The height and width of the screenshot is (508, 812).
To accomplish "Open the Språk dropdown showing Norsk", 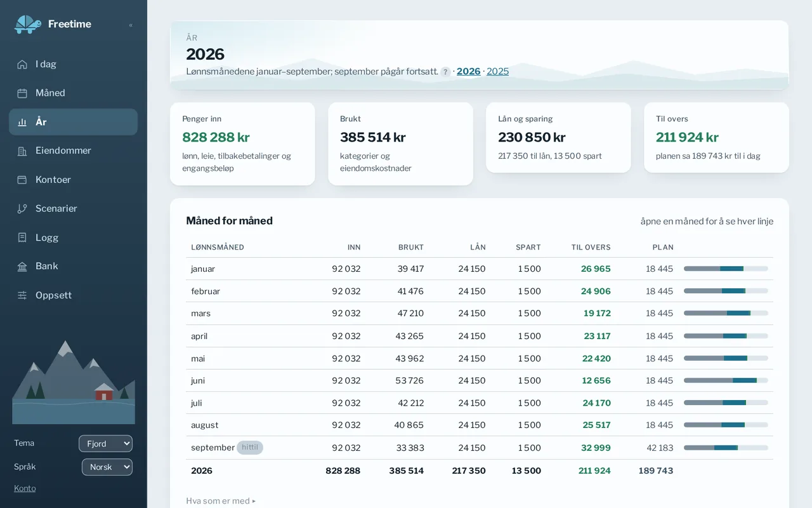I will click(x=107, y=467).
